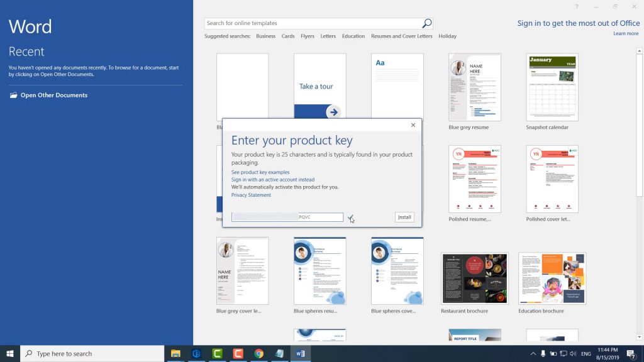644x362 pixels.
Task: Click the Open Other Documents folder icon
Action: tap(14, 96)
